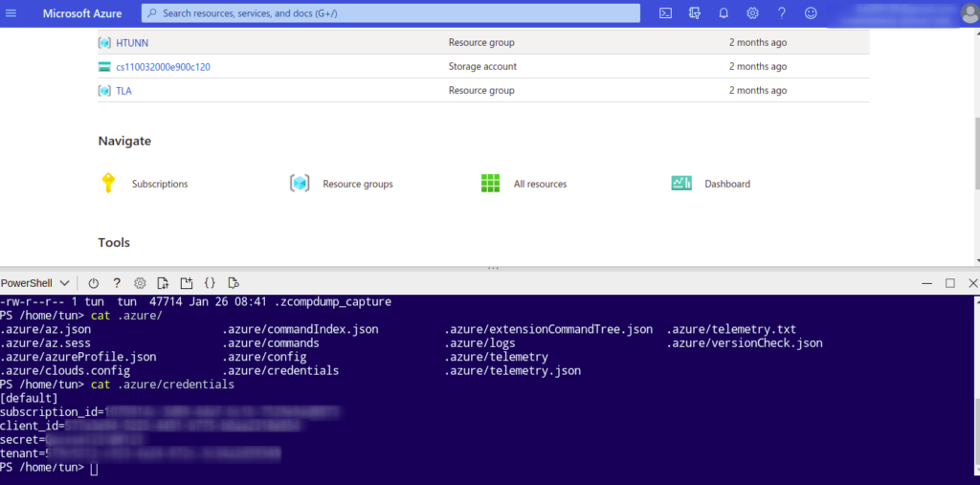The image size is (980, 485).
Task: Open the HTUNN resource group
Action: click(x=132, y=42)
